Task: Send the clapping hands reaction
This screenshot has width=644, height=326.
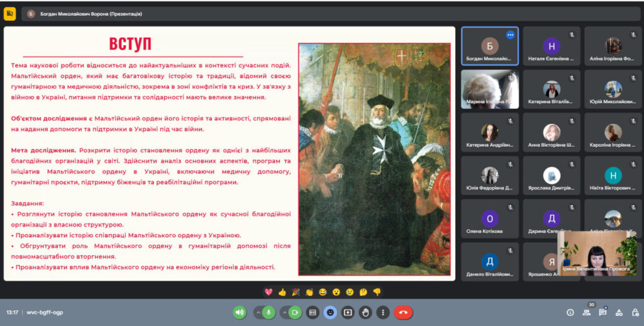Action: pyautogui.click(x=309, y=292)
